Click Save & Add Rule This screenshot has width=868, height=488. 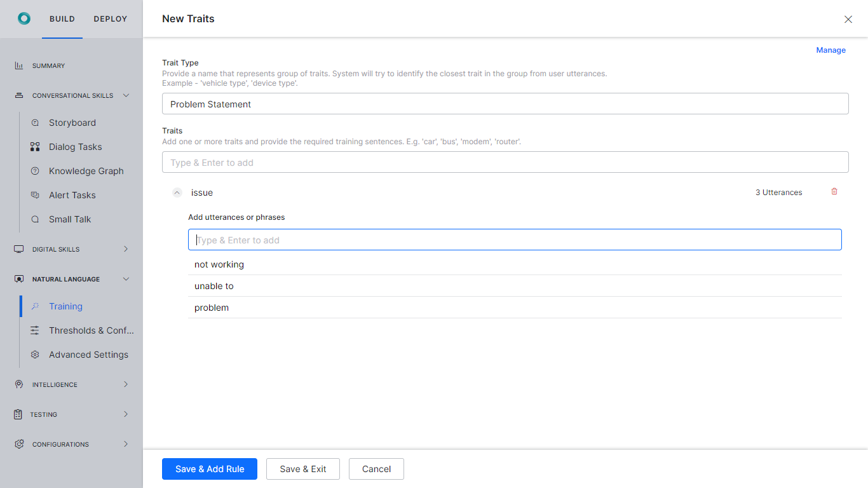[209, 469]
